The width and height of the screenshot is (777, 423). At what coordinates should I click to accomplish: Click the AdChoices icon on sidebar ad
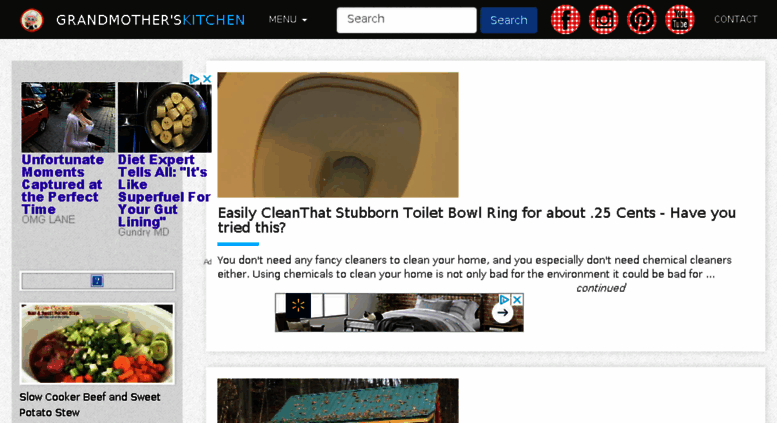[194, 79]
